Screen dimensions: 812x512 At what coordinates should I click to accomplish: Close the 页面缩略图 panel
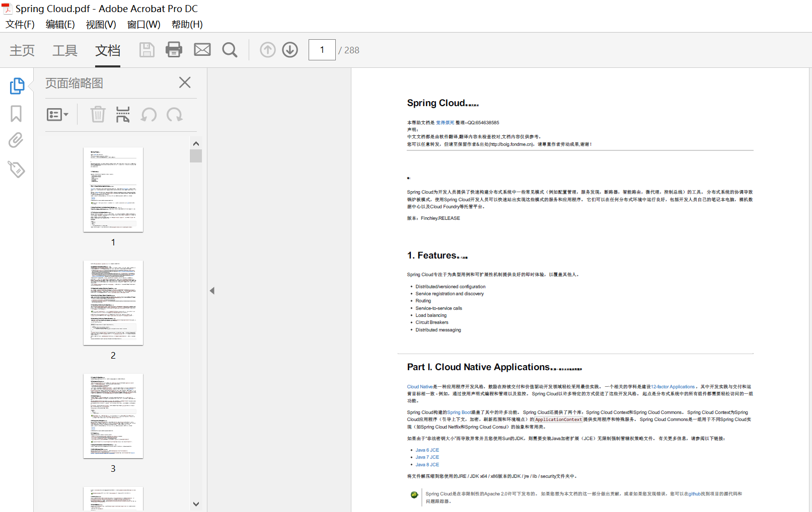tap(185, 82)
